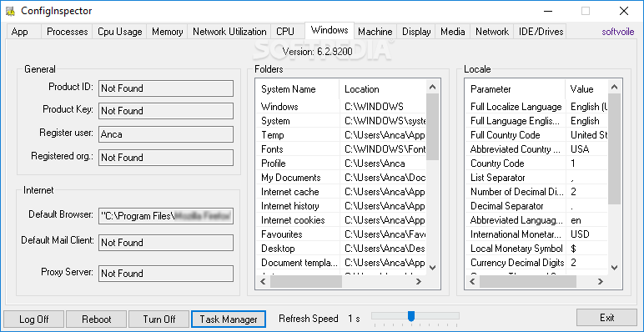This screenshot has height=332, width=644.
Task: Select the Temp folder row
Action: (341, 135)
